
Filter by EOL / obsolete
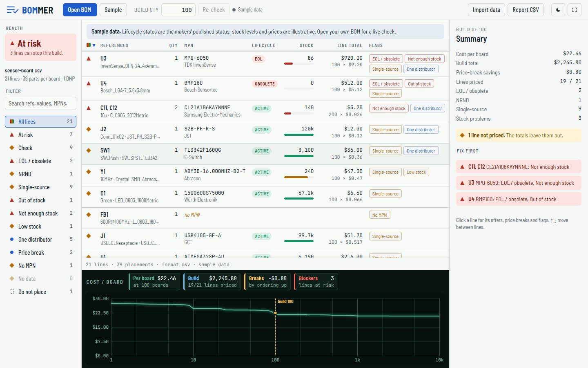pos(40,161)
